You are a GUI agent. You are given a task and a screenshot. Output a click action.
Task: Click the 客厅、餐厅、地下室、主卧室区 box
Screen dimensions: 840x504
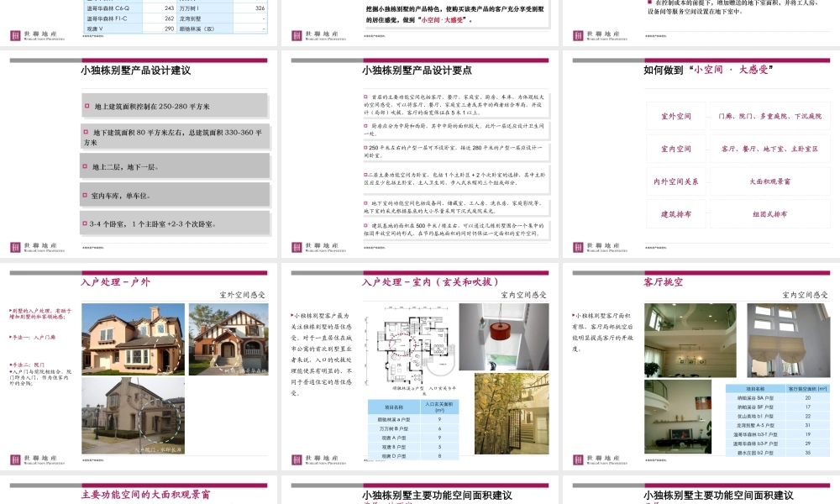[x=769, y=149]
